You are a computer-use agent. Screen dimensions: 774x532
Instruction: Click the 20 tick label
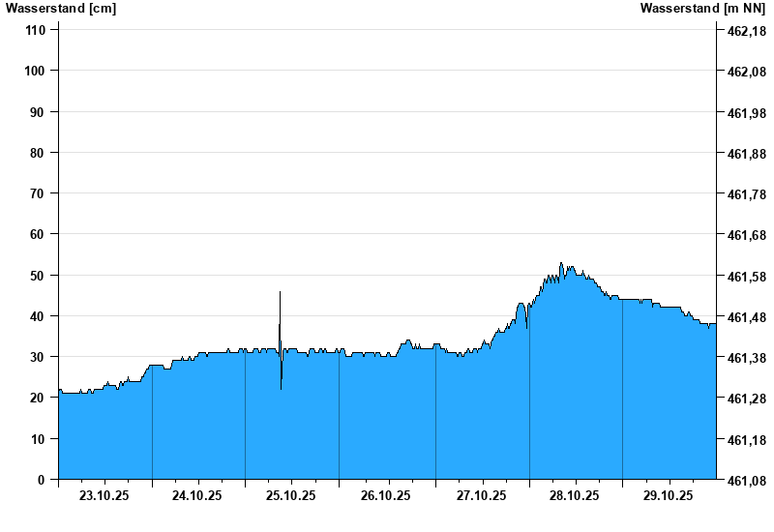click(x=38, y=398)
